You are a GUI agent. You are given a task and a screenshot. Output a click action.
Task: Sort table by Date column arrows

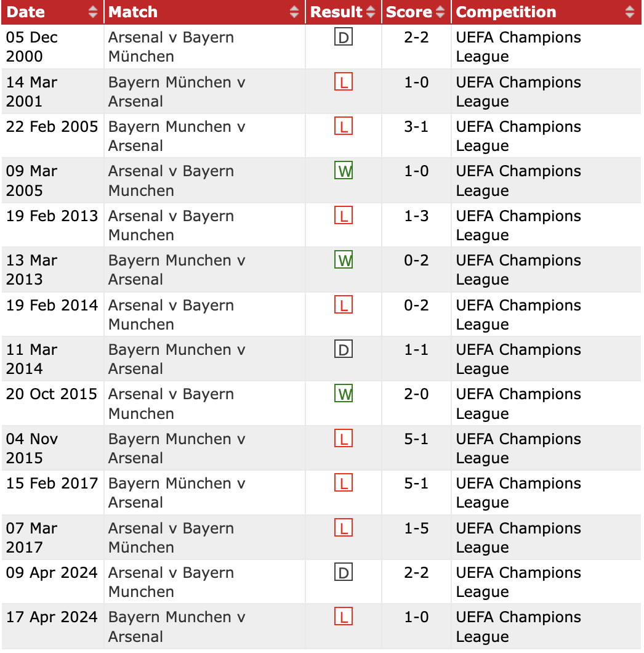pos(93,12)
